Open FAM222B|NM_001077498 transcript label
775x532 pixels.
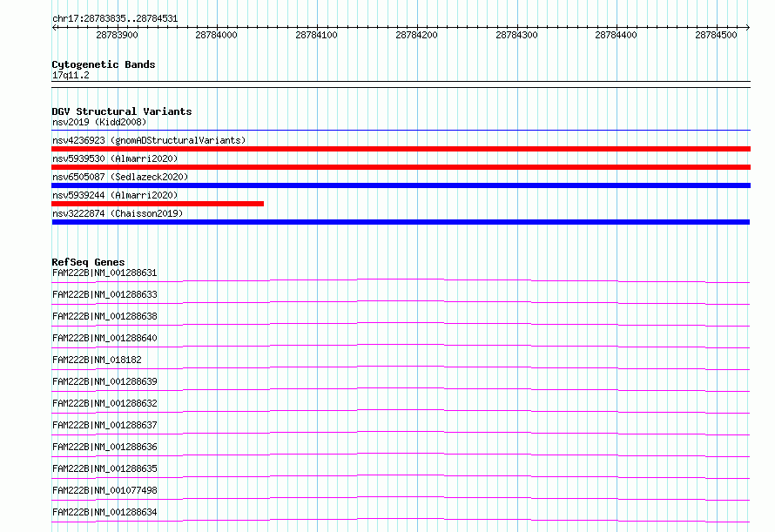pos(104,490)
